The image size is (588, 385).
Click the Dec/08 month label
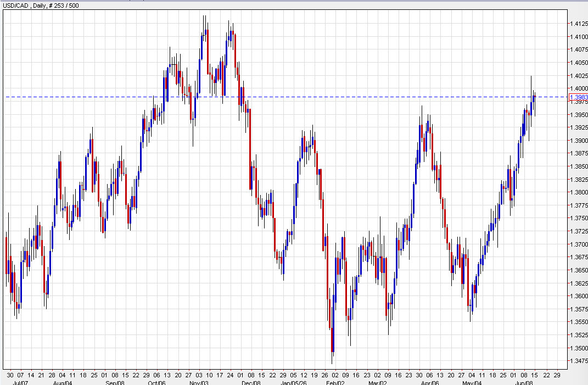click(251, 383)
